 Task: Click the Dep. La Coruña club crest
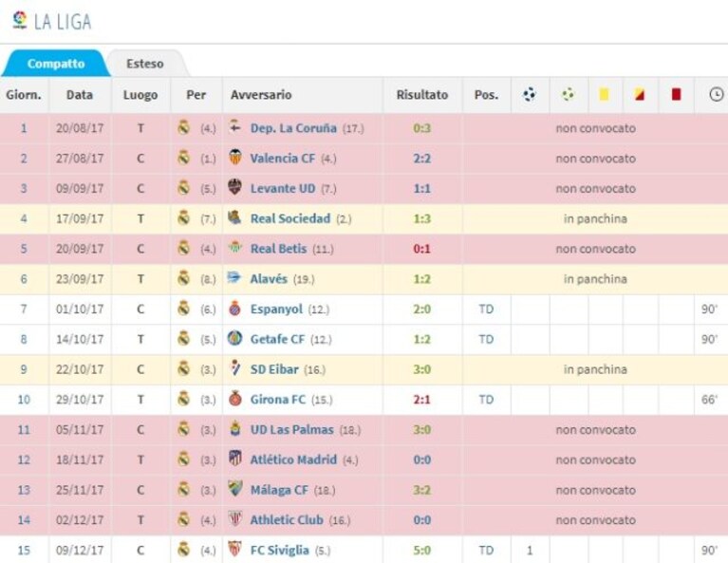pos(235,126)
